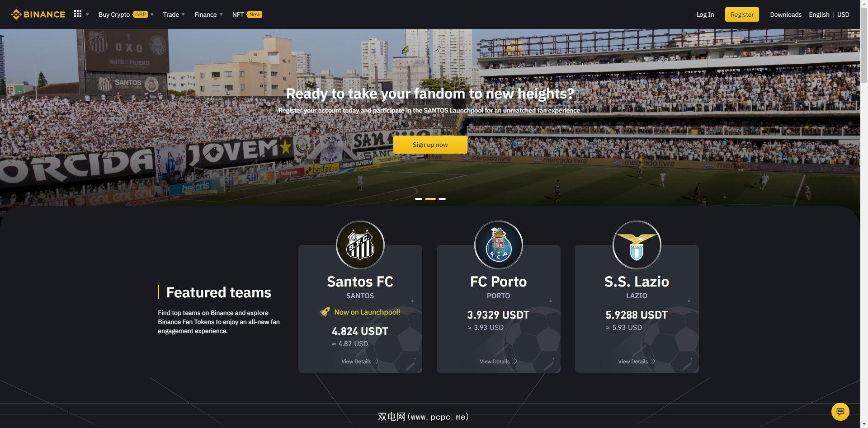Image resolution: width=868 pixels, height=428 pixels.
Task: Click the Sign up now button
Action: click(430, 145)
